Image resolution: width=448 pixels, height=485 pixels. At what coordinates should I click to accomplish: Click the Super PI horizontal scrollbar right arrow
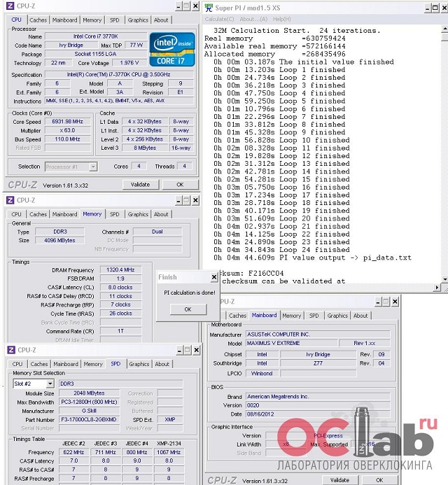(x=437, y=288)
